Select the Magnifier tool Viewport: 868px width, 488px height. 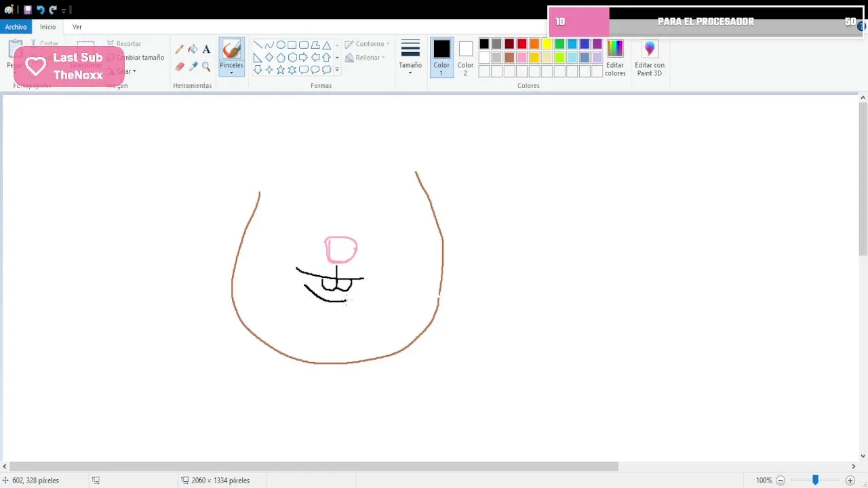(x=206, y=66)
